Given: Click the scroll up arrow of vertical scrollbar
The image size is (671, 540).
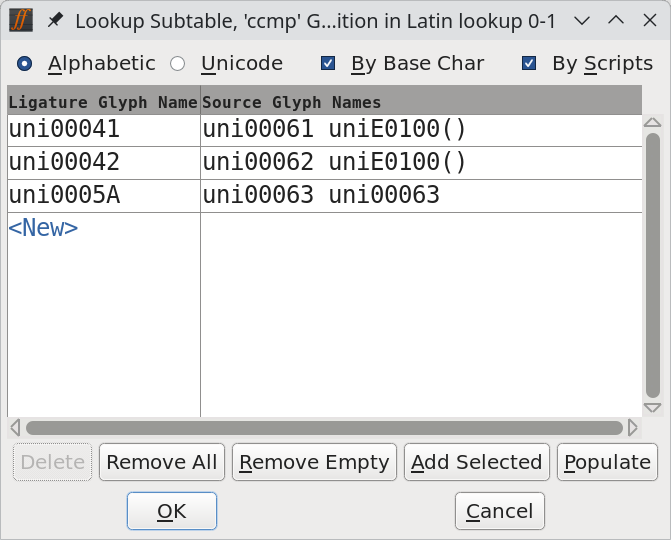Looking at the screenshot, I should 652,123.
